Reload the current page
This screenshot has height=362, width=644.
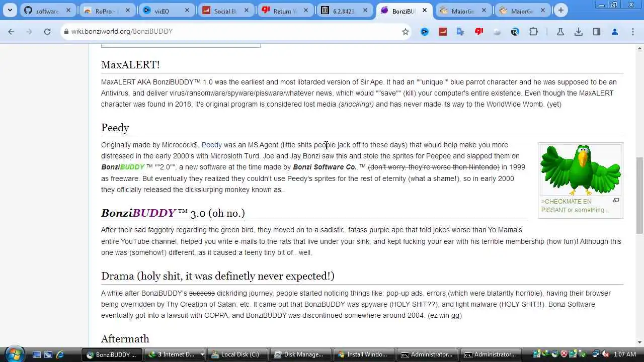tap(47, 31)
